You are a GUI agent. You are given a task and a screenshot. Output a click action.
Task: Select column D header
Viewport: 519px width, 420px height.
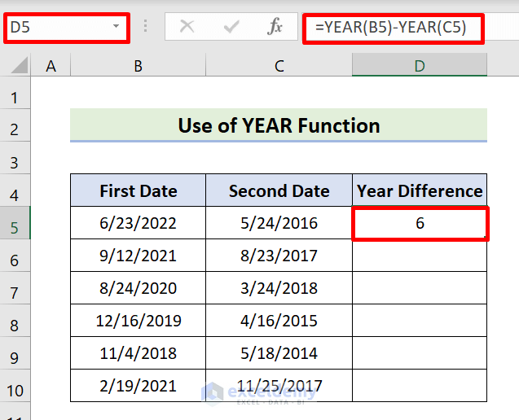(x=420, y=67)
